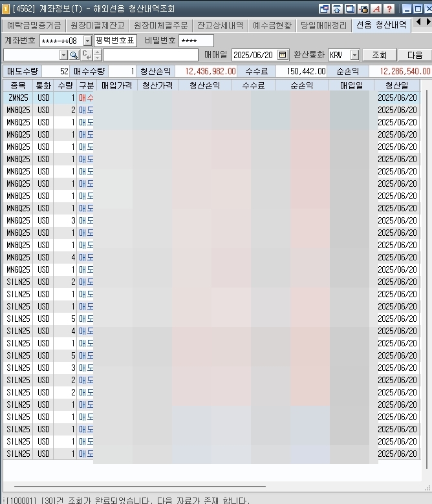Screen dimensions: 432x504
Task: Open the calendar picker beside 2025/06/20
Action: click(283, 55)
